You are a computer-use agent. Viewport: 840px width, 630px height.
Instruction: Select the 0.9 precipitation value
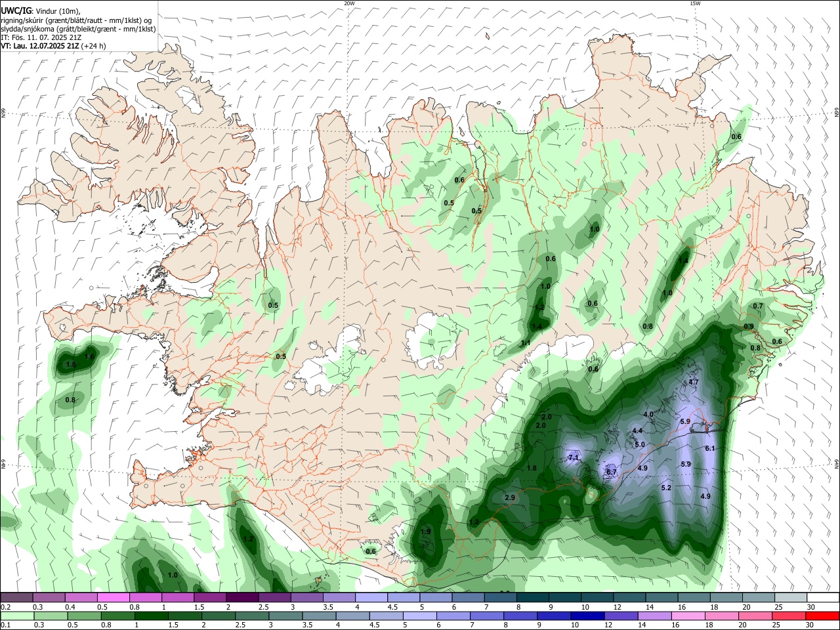(749, 326)
